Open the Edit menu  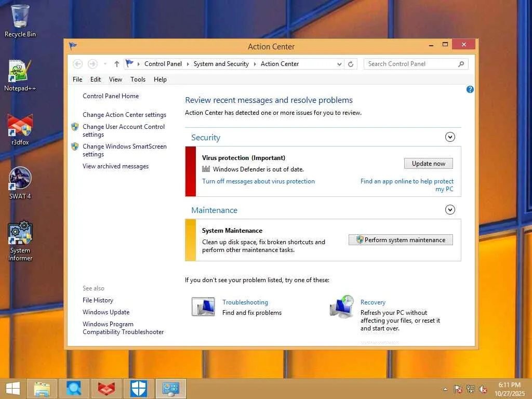click(x=96, y=79)
